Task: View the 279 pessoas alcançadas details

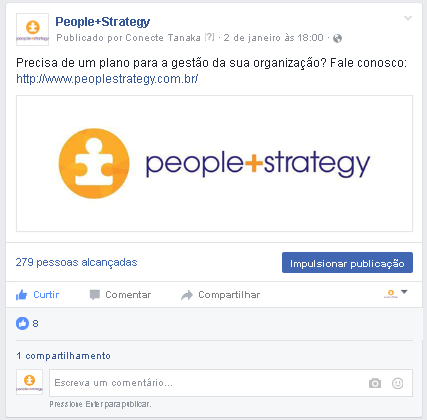Action: (x=76, y=262)
